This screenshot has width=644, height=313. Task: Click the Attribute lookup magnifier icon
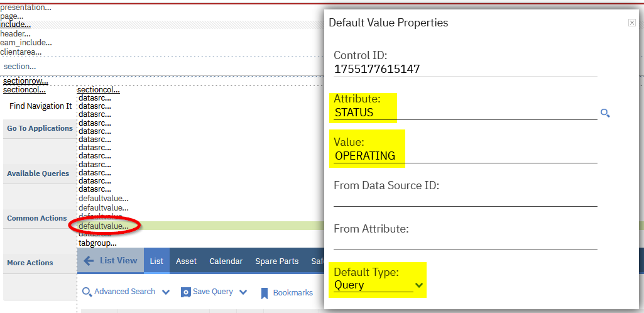pos(605,113)
